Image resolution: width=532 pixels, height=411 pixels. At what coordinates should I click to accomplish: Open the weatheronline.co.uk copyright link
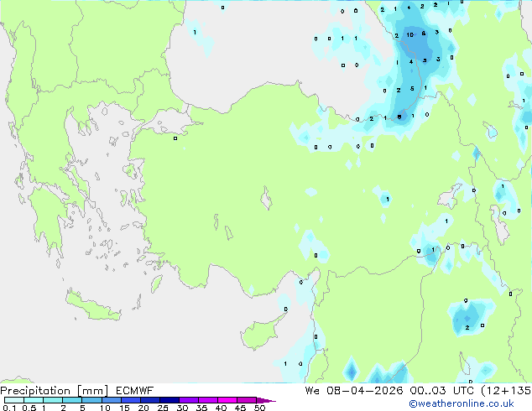tap(462, 403)
